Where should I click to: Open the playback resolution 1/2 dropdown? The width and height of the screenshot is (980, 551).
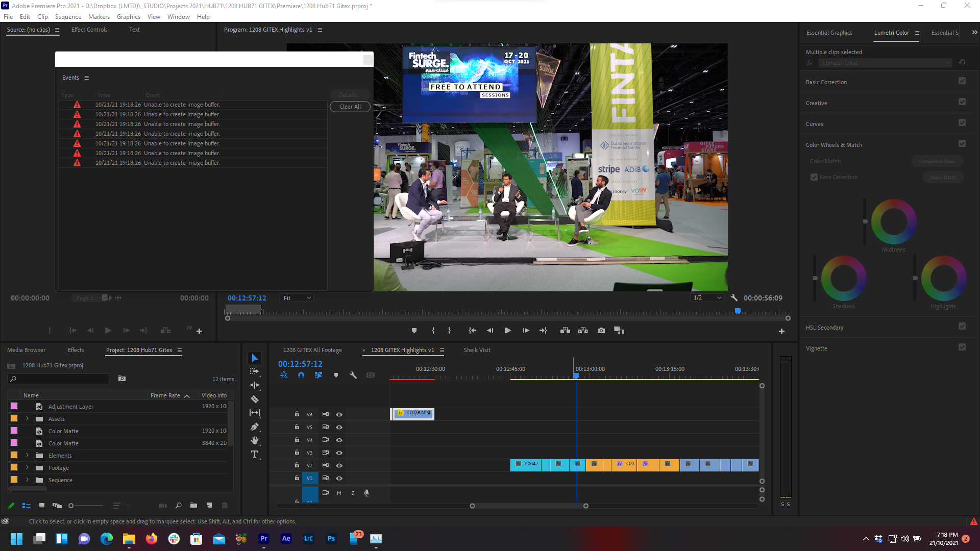(x=707, y=297)
